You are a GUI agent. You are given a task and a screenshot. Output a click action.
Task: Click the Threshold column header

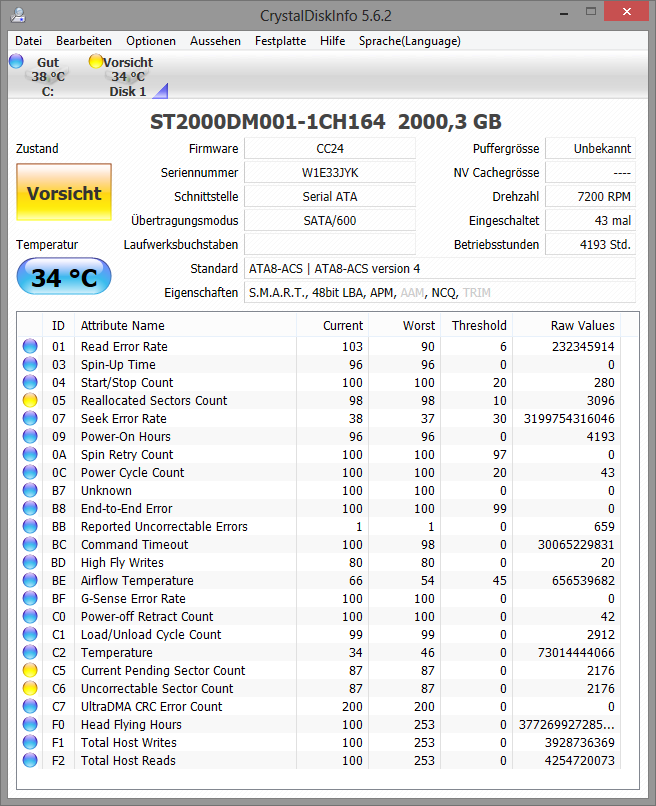coord(476,325)
